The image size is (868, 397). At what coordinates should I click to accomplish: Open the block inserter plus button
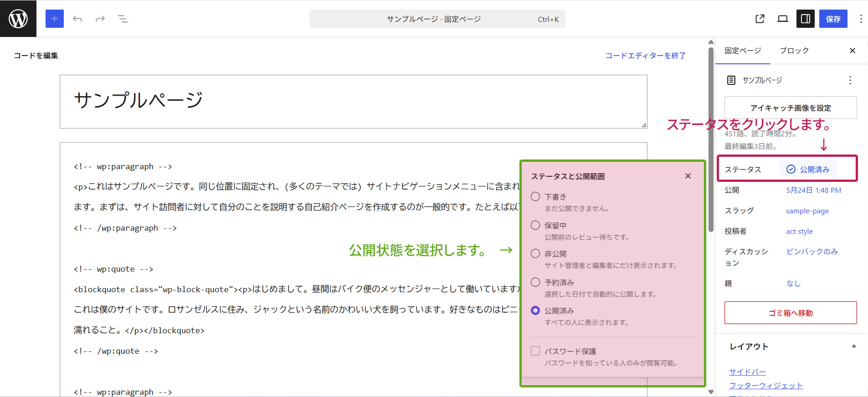click(x=55, y=19)
